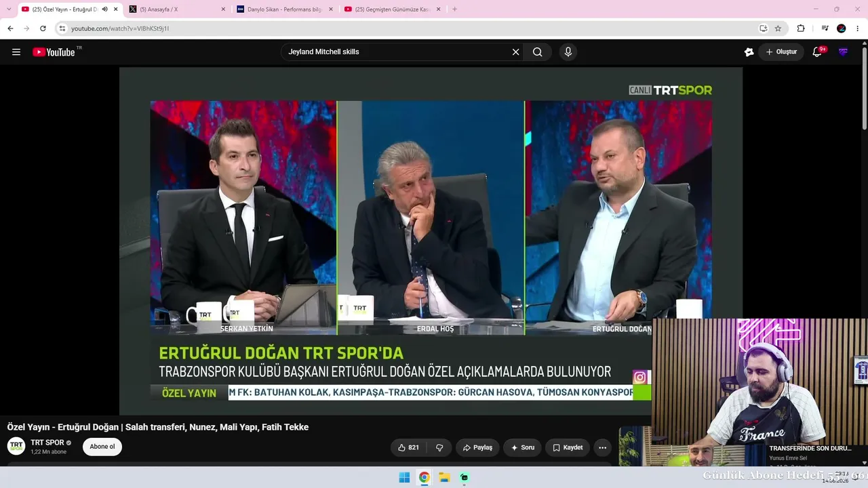868x488 pixels.
Task: Open File Explorer from the taskbar
Action: point(444,477)
